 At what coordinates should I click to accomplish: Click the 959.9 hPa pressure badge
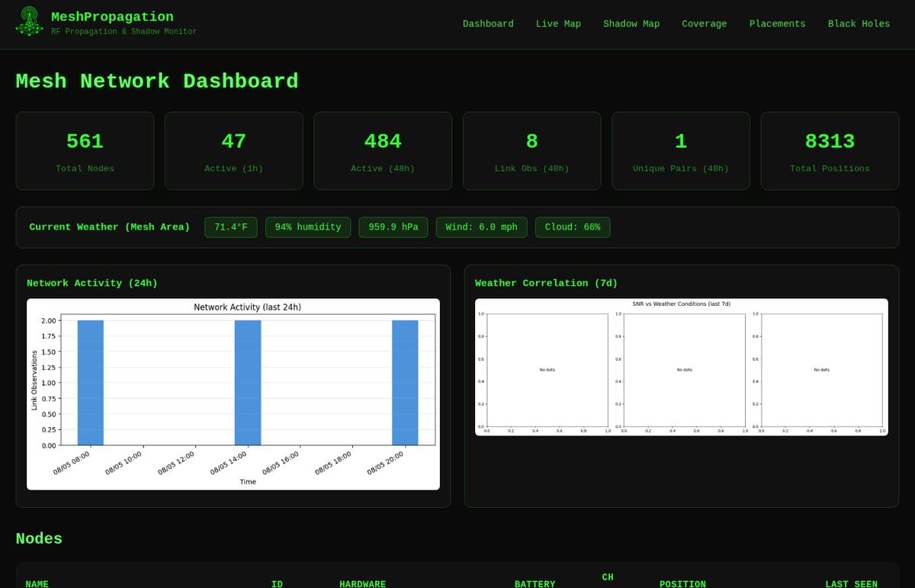click(x=393, y=227)
